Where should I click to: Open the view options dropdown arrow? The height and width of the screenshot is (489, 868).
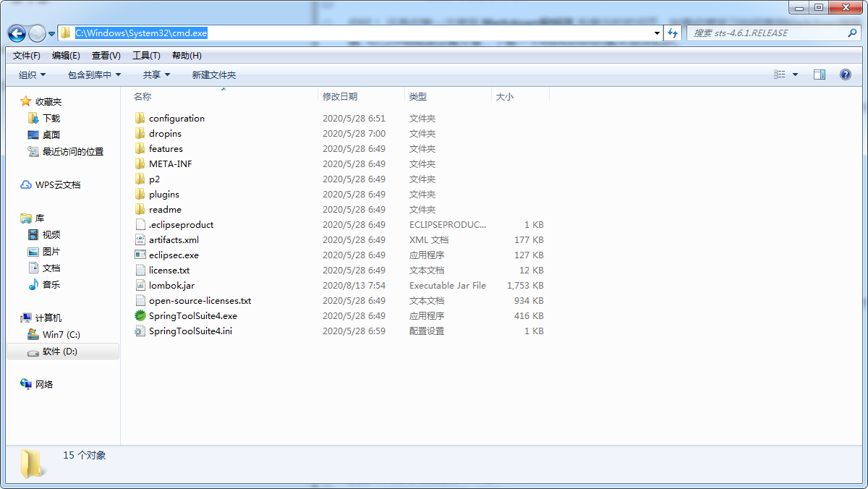tap(796, 75)
